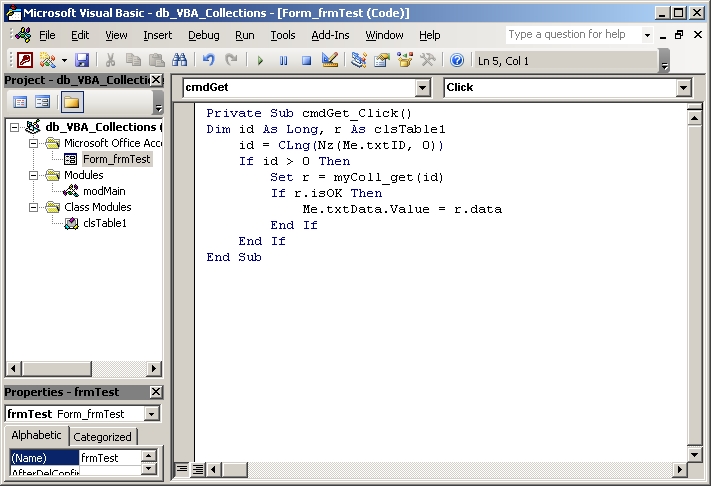Run the Sub with the play icon
The height and width of the screenshot is (486, 711).
[x=260, y=60]
